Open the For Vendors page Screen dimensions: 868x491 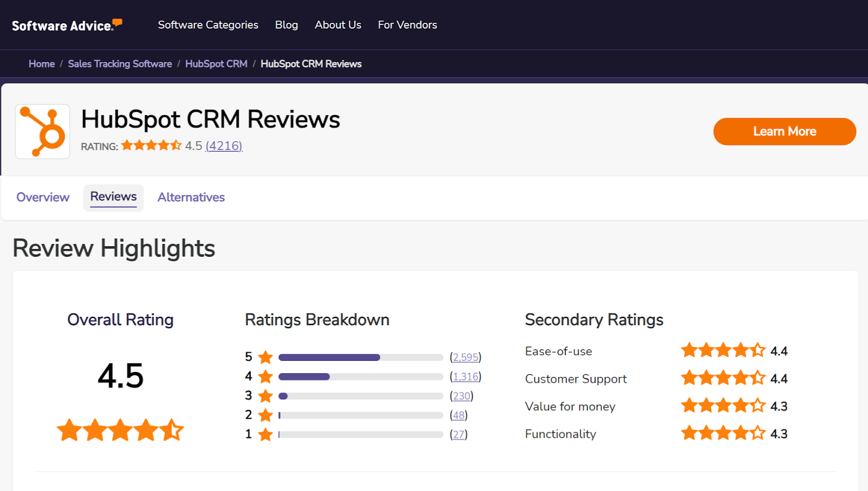[x=407, y=24]
